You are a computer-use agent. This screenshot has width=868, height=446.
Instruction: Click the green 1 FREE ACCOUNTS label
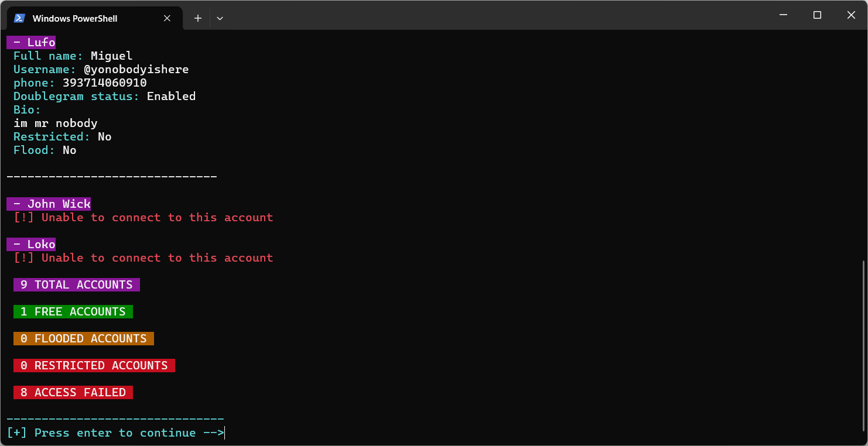73,312
